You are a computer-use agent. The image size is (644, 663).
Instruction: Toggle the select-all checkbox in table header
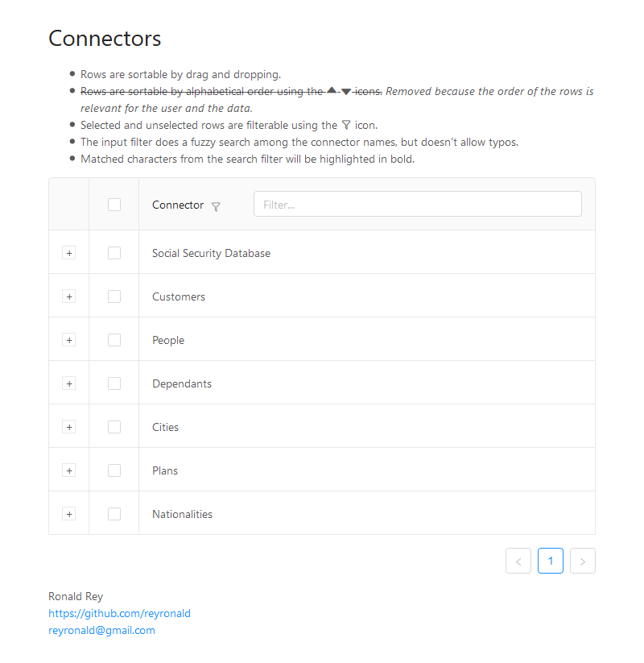pos(114,205)
